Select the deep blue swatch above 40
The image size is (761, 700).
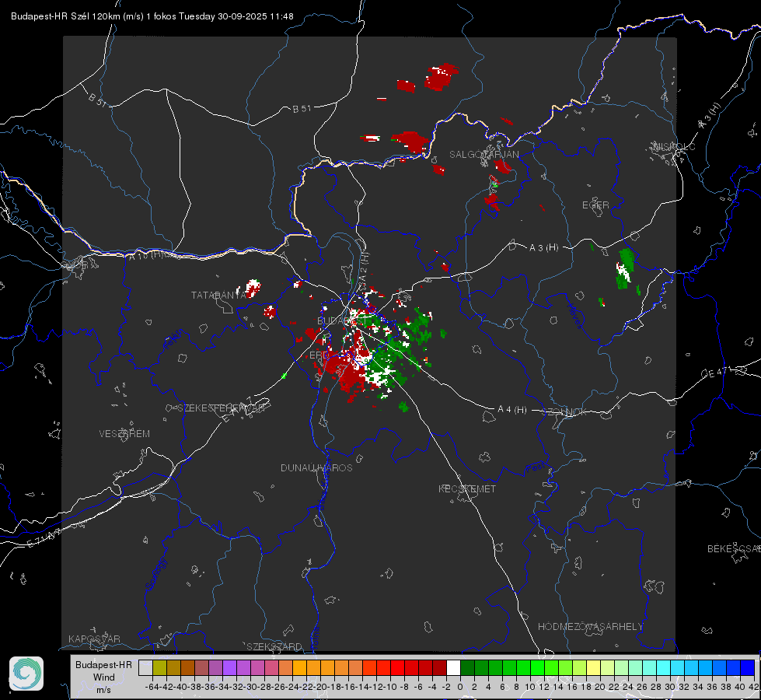click(748, 667)
